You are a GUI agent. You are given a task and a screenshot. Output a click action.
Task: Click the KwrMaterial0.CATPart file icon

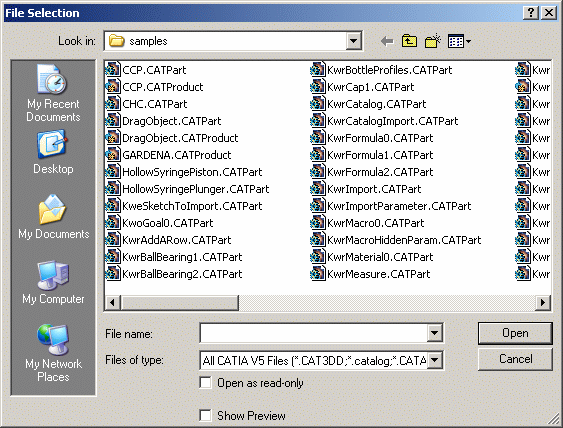point(318,257)
